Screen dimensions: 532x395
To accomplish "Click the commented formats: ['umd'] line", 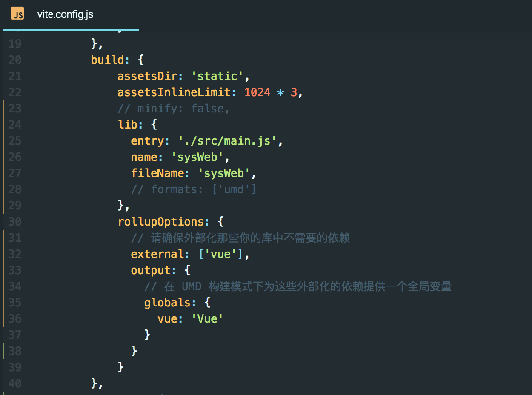I will pyautogui.click(x=194, y=189).
